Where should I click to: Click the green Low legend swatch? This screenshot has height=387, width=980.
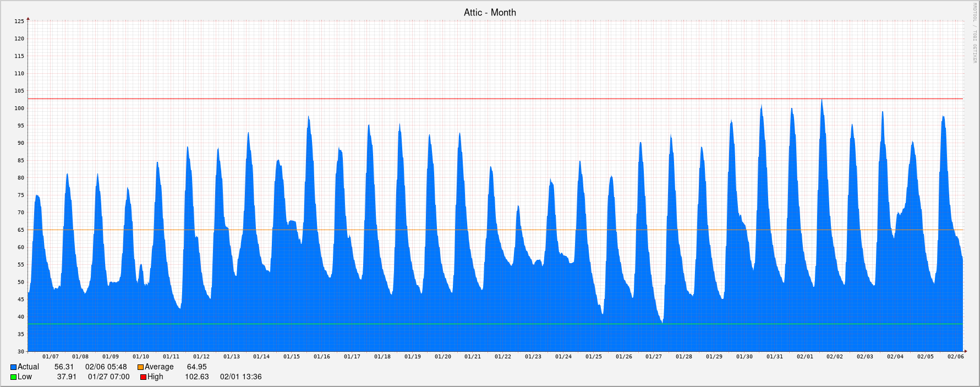pos(13,377)
